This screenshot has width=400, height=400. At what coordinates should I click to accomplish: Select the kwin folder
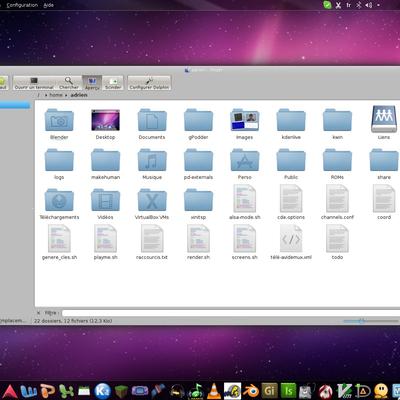337,124
